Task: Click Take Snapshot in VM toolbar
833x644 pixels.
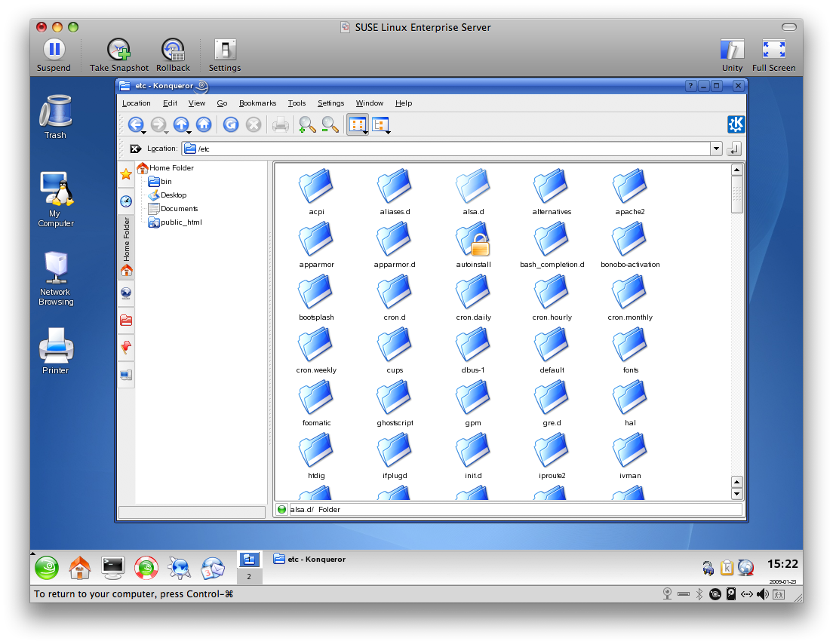Action: tap(119, 55)
